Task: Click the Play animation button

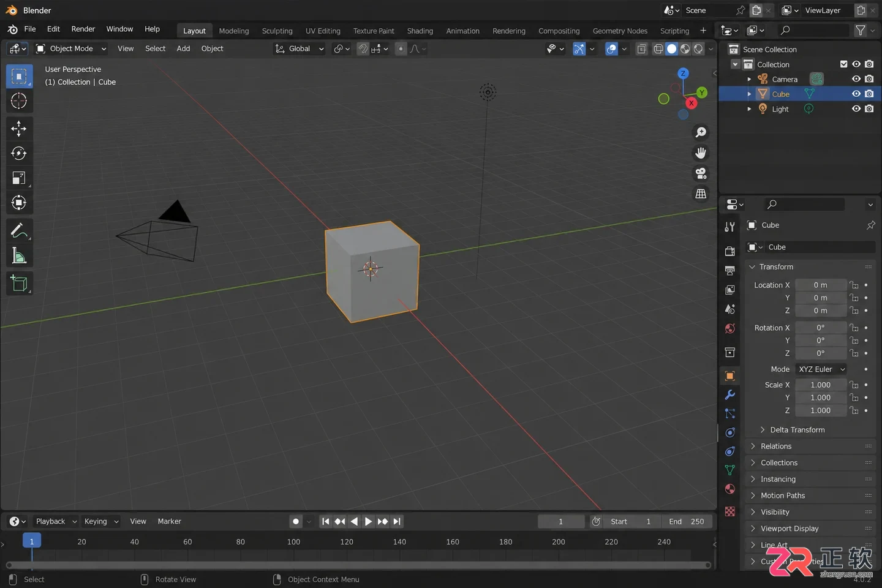Action: click(368, 521)
